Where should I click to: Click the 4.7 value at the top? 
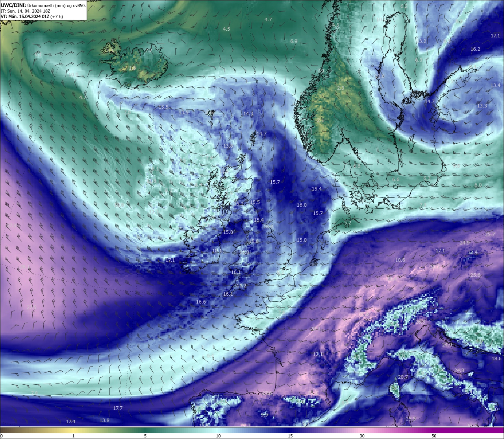click(268, 20)
